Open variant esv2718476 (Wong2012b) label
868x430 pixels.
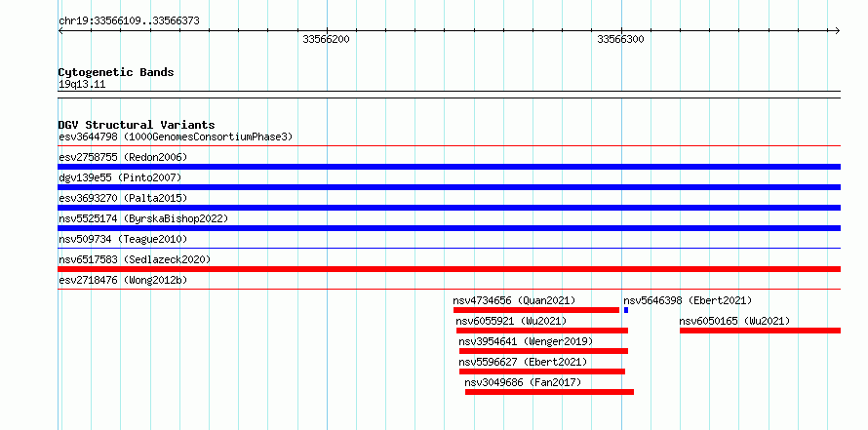[123, 280]
